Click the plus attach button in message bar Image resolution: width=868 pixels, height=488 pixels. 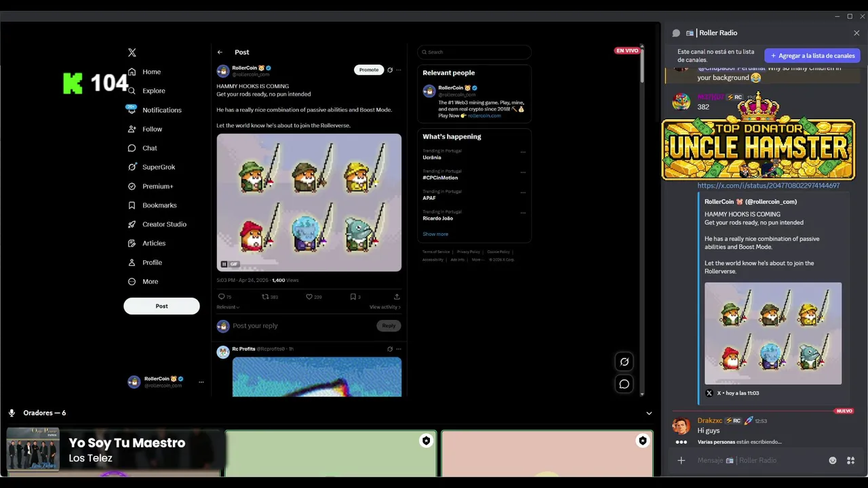pyautogui.click(x=682, y=461)
